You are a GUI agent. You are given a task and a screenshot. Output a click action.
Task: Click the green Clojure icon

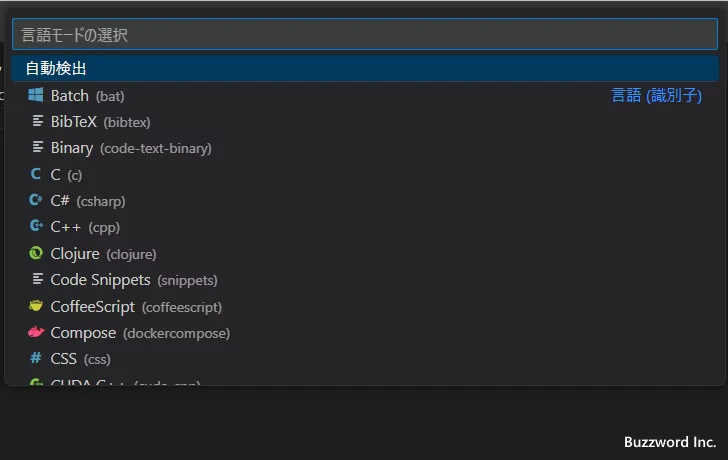tap(36, 253)
